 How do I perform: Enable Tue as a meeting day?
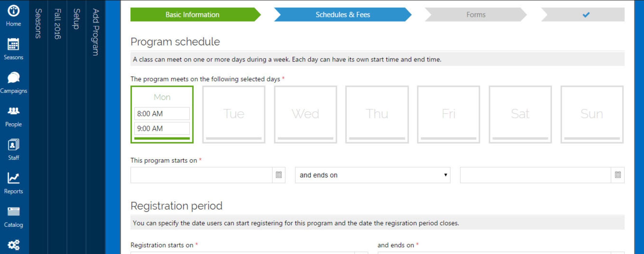[234, 114]
